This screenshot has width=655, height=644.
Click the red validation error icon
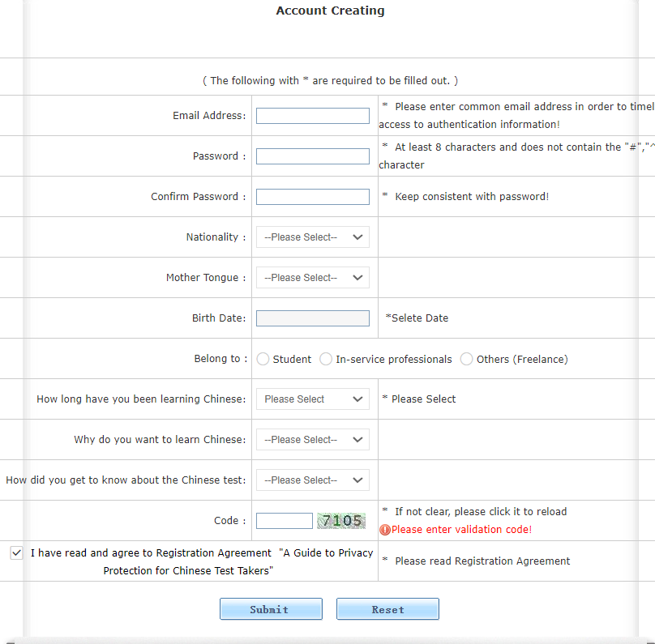(384, 530)
